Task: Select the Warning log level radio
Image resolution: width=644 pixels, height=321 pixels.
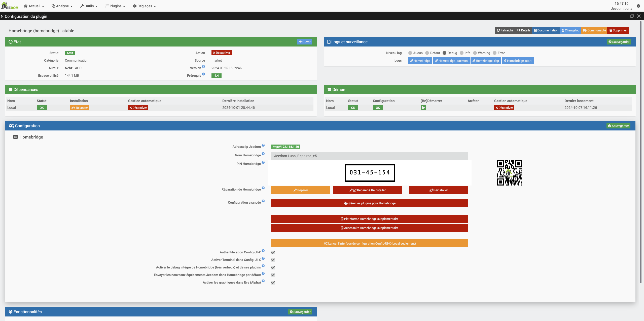Action: coord(475,53)
